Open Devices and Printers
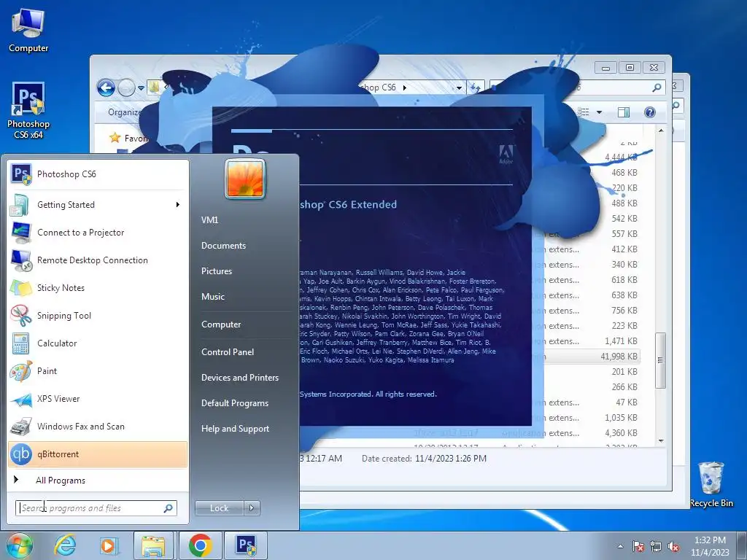Viewport: 747px width, 560px height. [239, 378]
